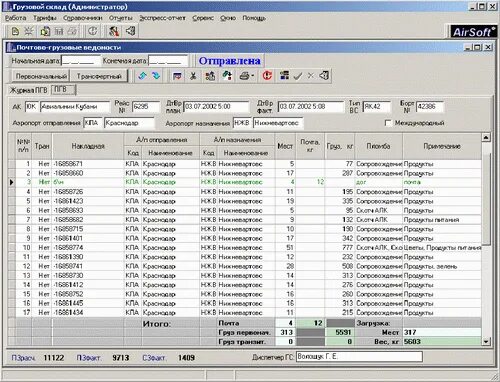Screen dimensions: 500x382
Task: Click the new document icon in main toolbar
Action: (15, 31)
